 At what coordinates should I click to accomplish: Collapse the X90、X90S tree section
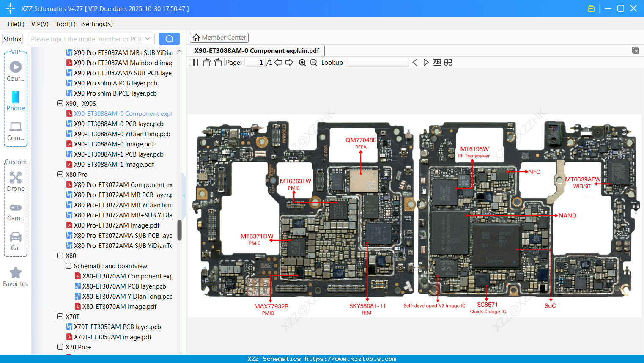[60, 103]
